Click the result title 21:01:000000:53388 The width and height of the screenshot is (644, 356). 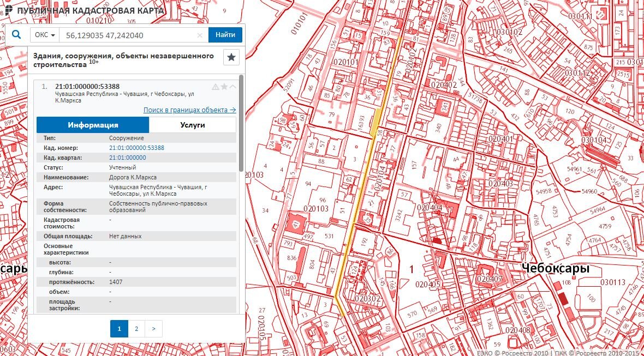point(87,86)
